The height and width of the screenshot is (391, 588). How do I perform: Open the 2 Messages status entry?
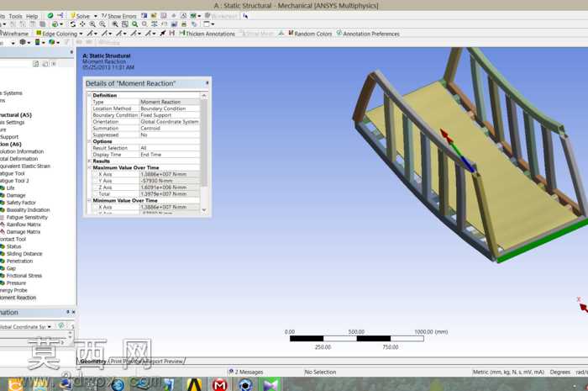[x=245, y=372]
